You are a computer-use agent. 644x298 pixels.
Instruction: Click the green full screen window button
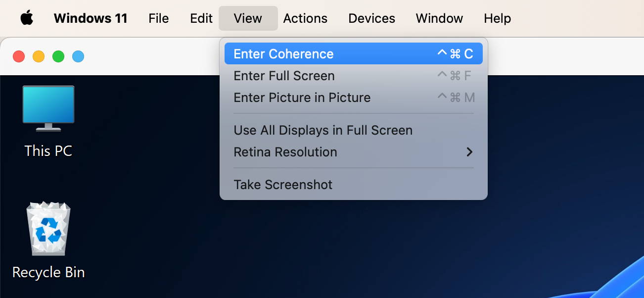click(x=58, y=56)
